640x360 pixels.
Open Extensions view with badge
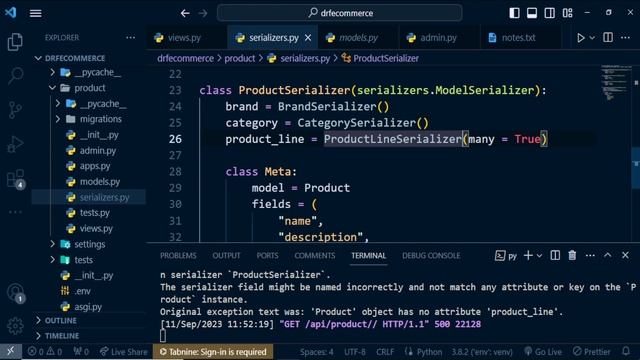coord(16,179)
